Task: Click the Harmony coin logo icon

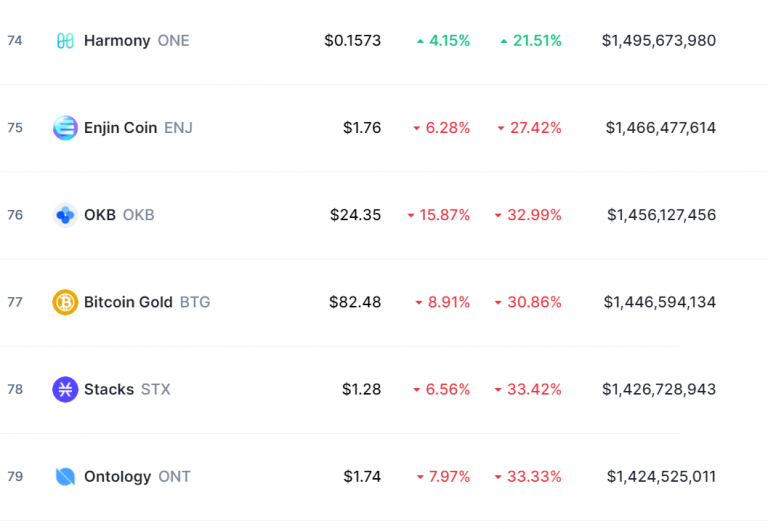Action: 65,41
